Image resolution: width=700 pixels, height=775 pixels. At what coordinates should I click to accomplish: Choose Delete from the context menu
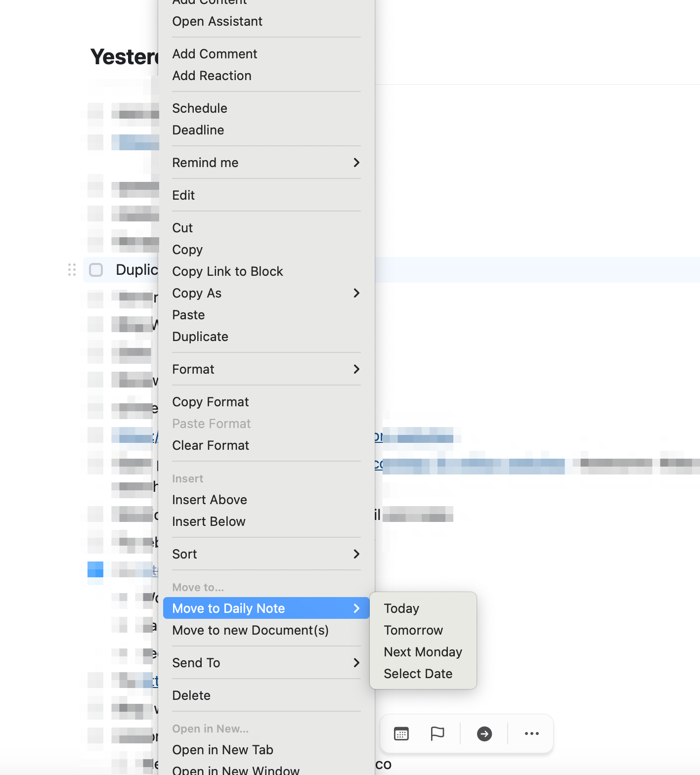[191, 695]
